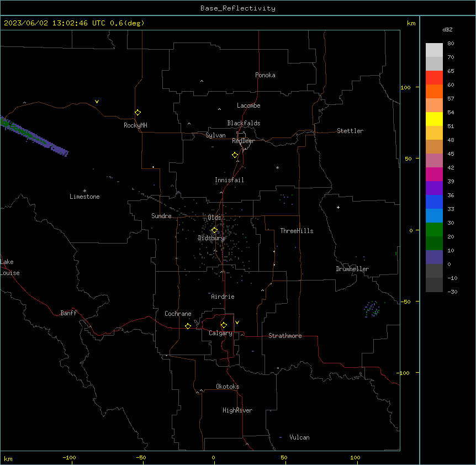Image resolution: width=476 pixels, height=465 pixels.
Task: Pick the purple 36-39 dBZ legend swatch
Action: pyautogui.click(x=434, y=188)
